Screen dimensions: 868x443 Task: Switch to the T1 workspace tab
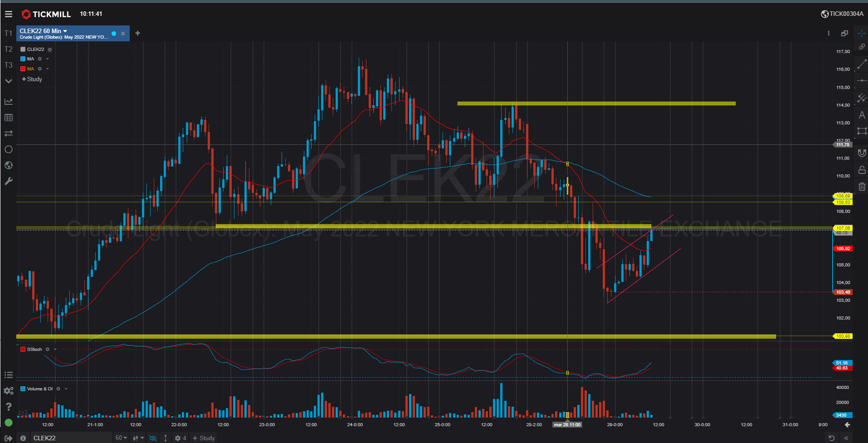[8, 33]
